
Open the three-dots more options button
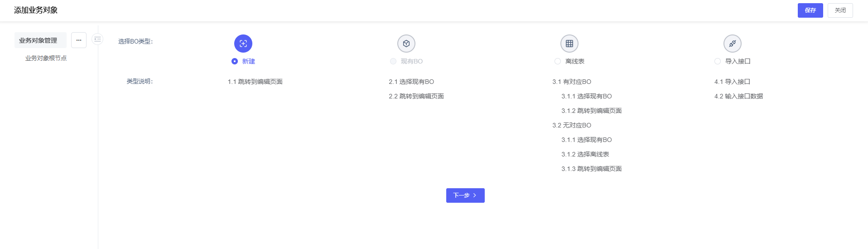pyautogui.click(x=79, y=40)
